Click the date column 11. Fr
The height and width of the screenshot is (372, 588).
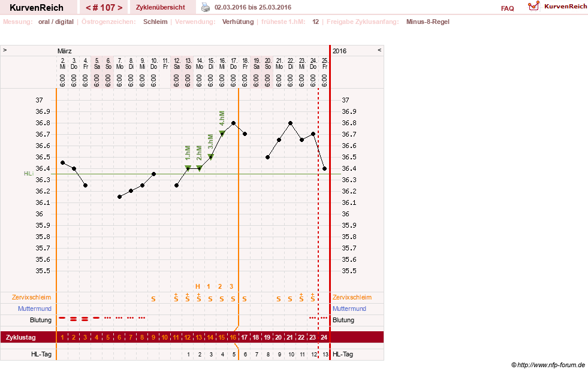click(x=165, y=63)
